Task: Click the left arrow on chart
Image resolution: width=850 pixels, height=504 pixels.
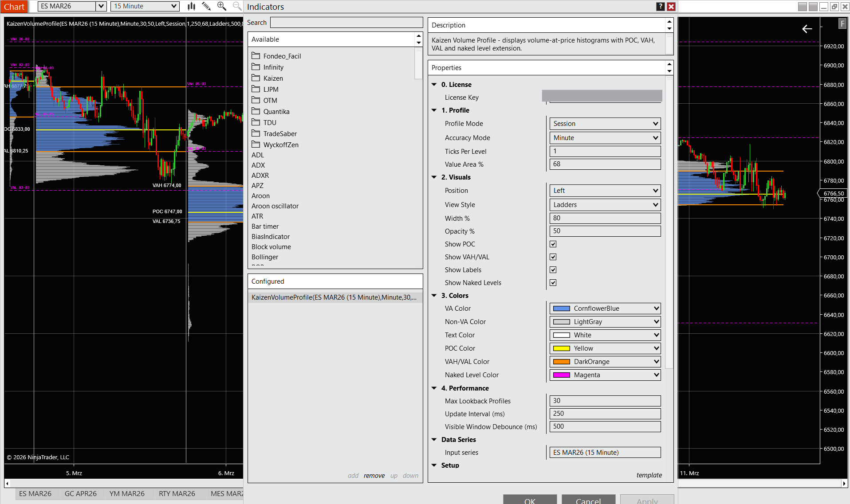Action: [807, 29]
